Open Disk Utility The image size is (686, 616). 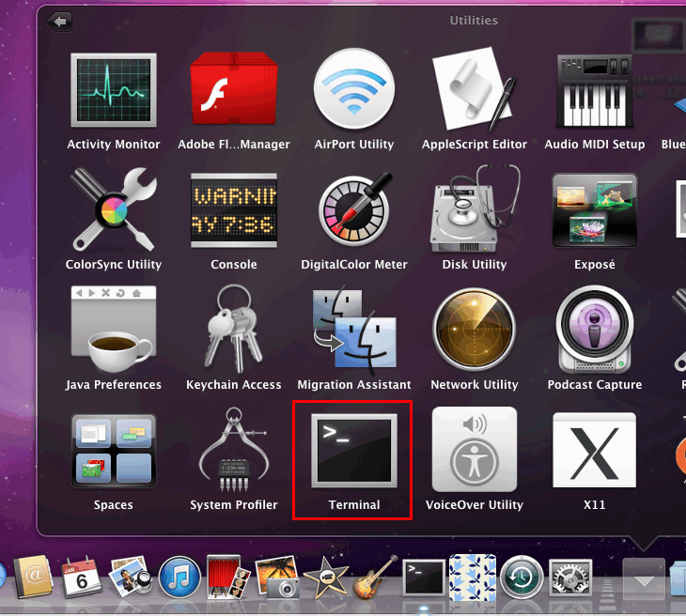pos(475,209)
